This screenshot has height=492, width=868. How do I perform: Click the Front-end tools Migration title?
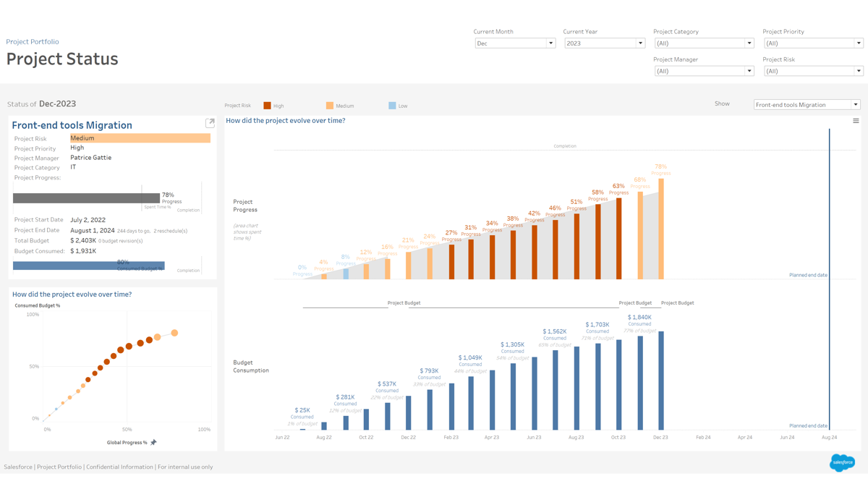point(72,125)
